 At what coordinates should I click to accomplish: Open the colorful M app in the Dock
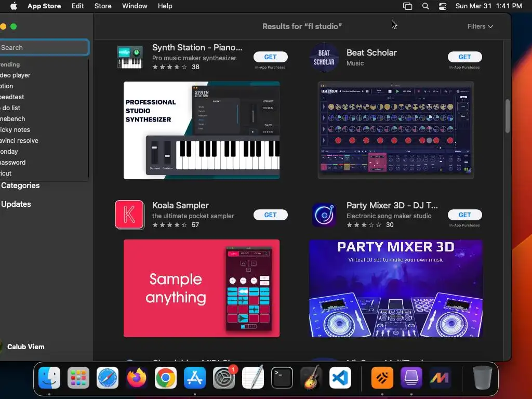click(x=440, y=378)
